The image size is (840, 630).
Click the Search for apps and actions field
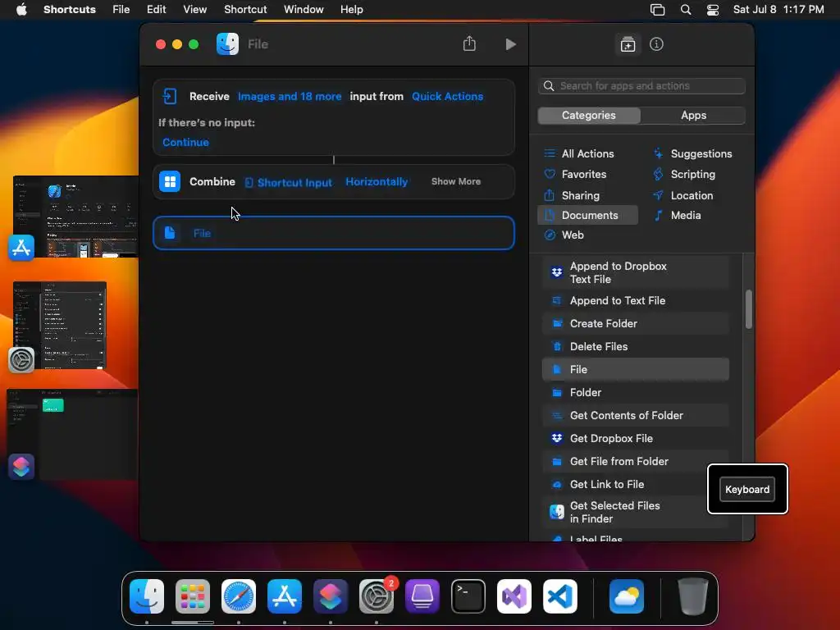tap(641, 85)
